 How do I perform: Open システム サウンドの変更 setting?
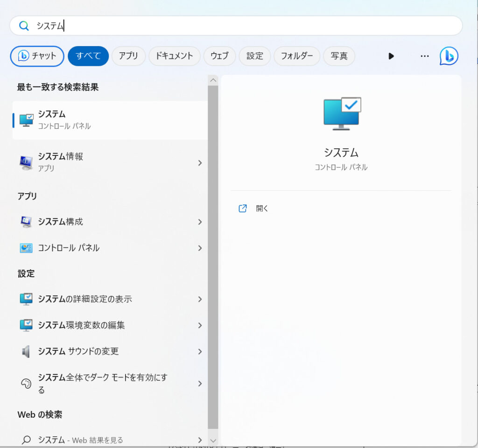pyautogui.click(x=110, y=351)
